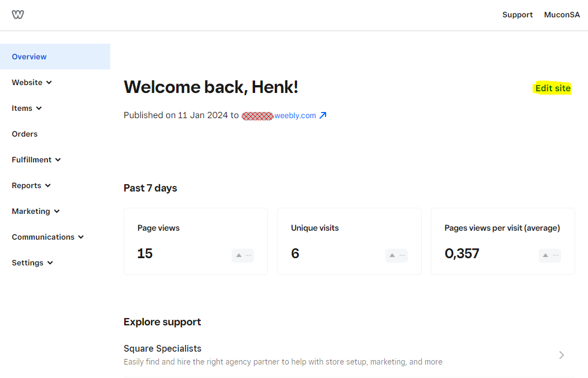Click the Weebly logo icon
The image size is (588, 378).
(18, 15)
